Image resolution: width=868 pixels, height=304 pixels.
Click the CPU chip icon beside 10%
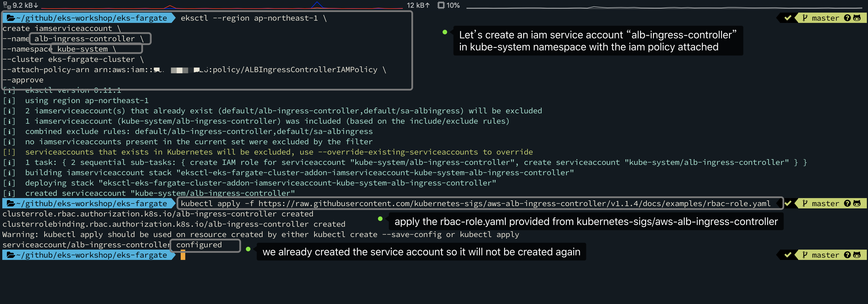[x=441, y=5]
